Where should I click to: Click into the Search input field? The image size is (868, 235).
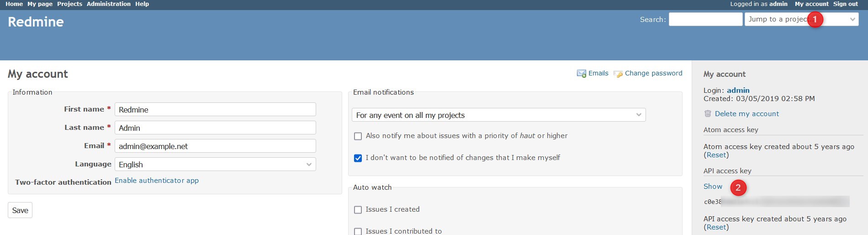705,19
